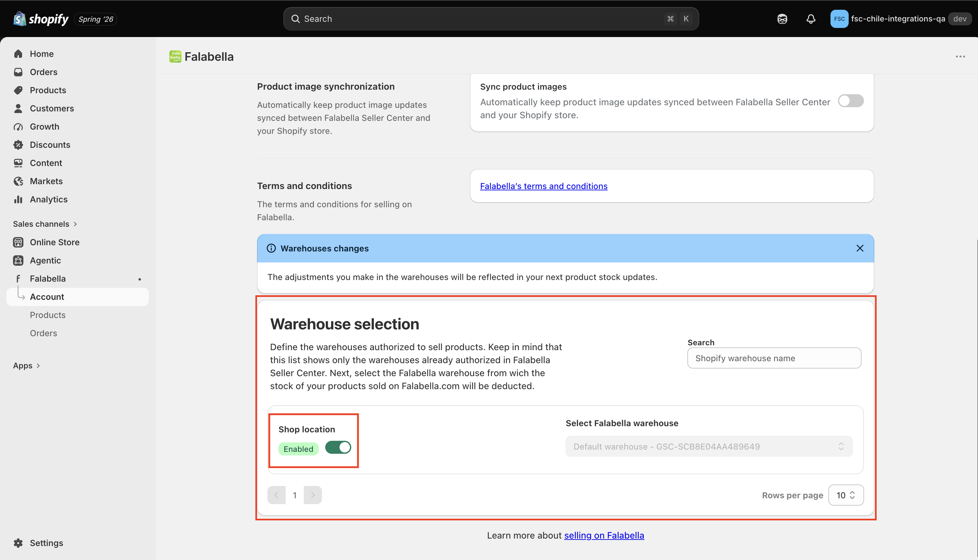
Task: Open Settings in the sidebar
Action: (x=46, y=543)
